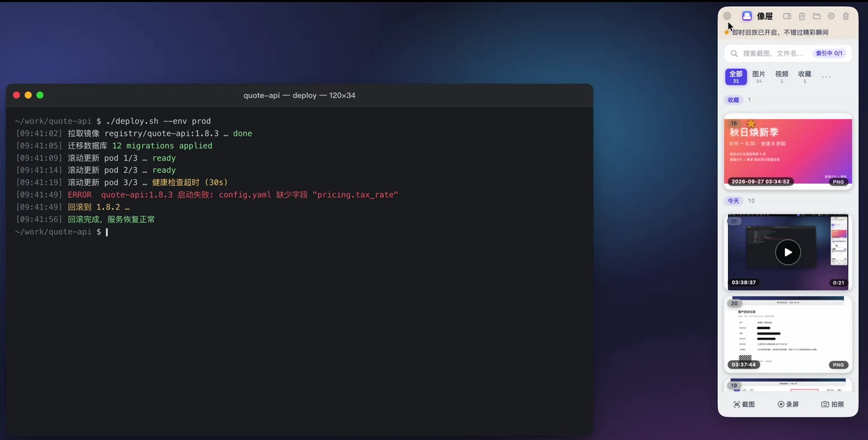Click the PNG badge on the card numbered 20

coord(839,365)
